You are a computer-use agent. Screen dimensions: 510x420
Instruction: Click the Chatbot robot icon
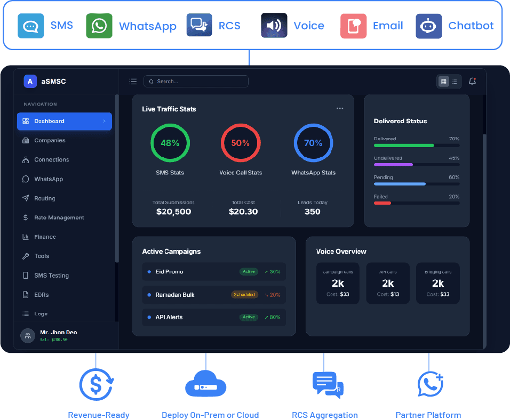(429, 26)
